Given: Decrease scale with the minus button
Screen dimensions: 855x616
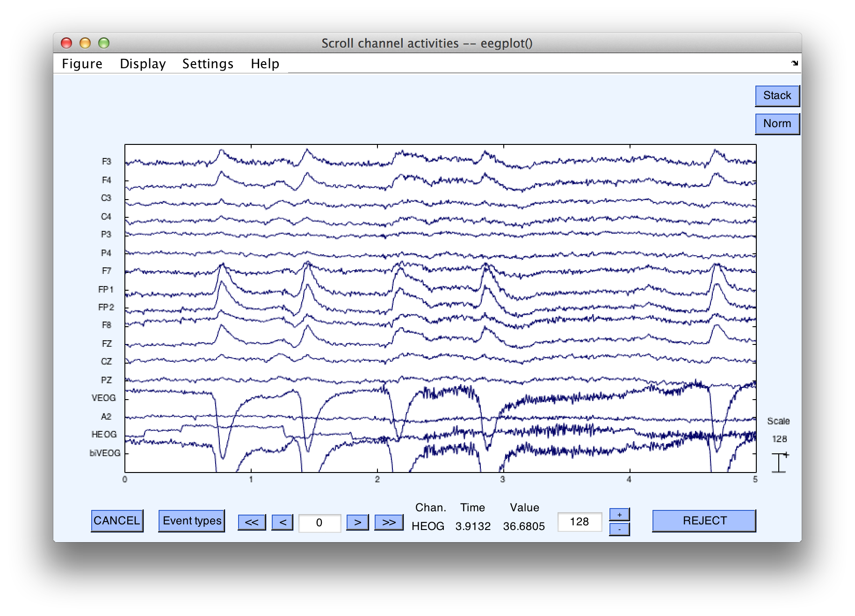Looking at the screenshot, I should 619,530.
